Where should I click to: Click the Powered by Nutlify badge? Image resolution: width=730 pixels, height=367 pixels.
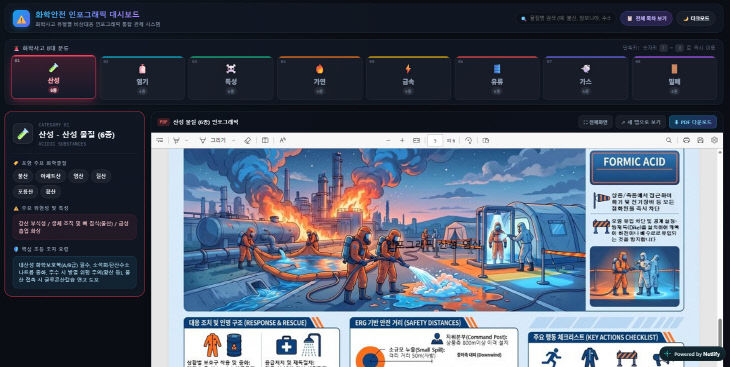[x=692, y=354]
